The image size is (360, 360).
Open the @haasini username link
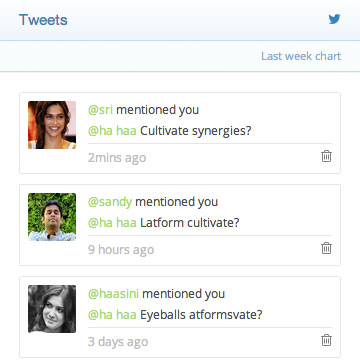(x=113, y=294)
